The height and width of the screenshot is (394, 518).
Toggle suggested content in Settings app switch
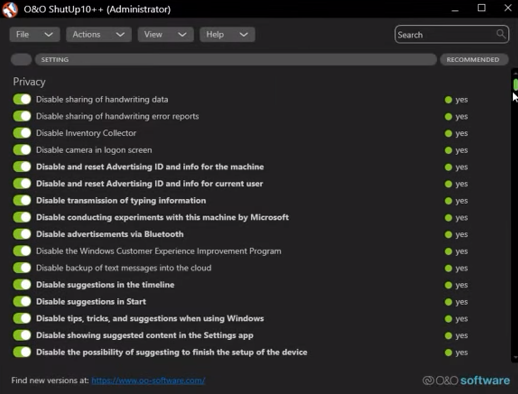pyautogui.click(x=22, y=335)
